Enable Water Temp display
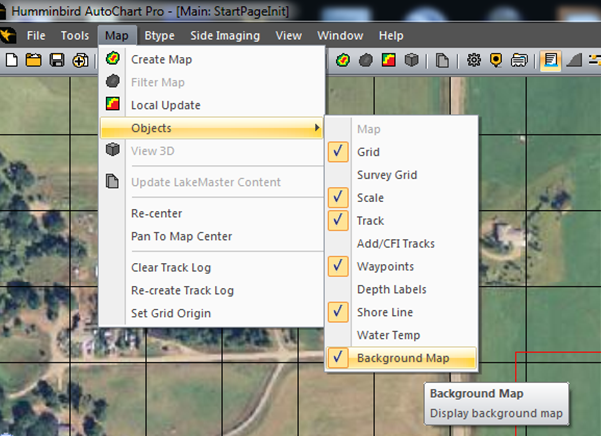 click(x=401, y=335)
